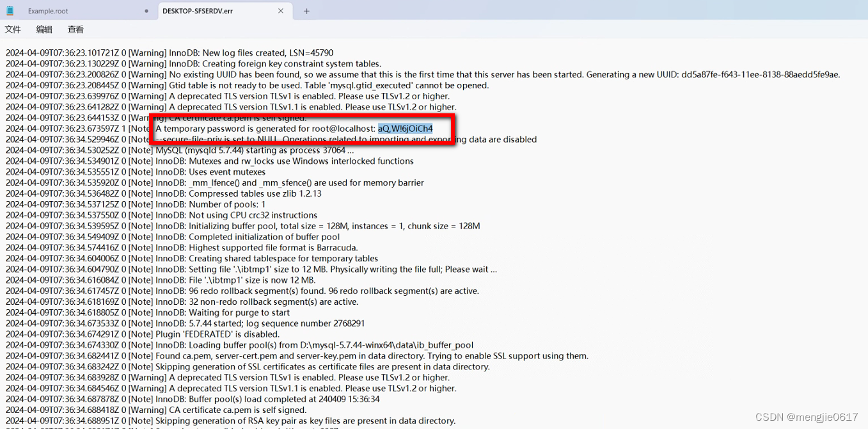Click the CSDN @mengjie0617 watermark
This screenshot has width=868, height=429.
[x=807, y=416]
